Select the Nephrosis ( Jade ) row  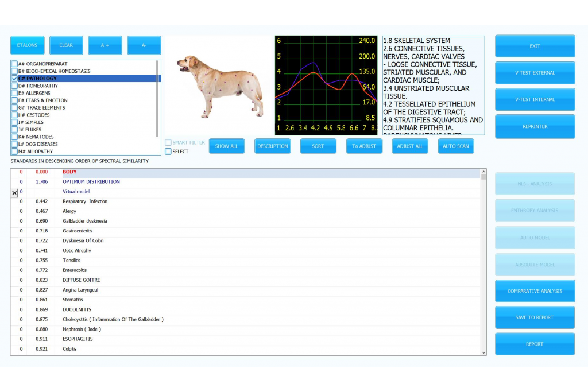[x=246, y=329]
